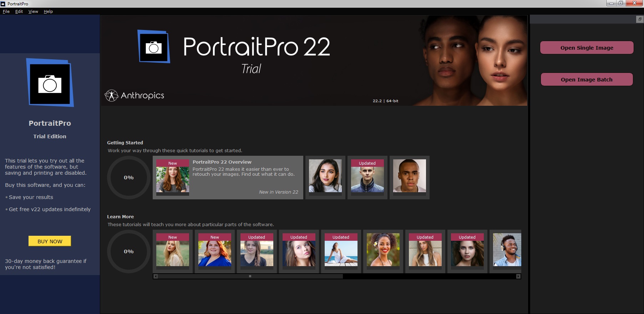Click the Learn More horizontal scrollbar thumb
The width and height of the screenshot is (644, 314).
tap(250, 276)
